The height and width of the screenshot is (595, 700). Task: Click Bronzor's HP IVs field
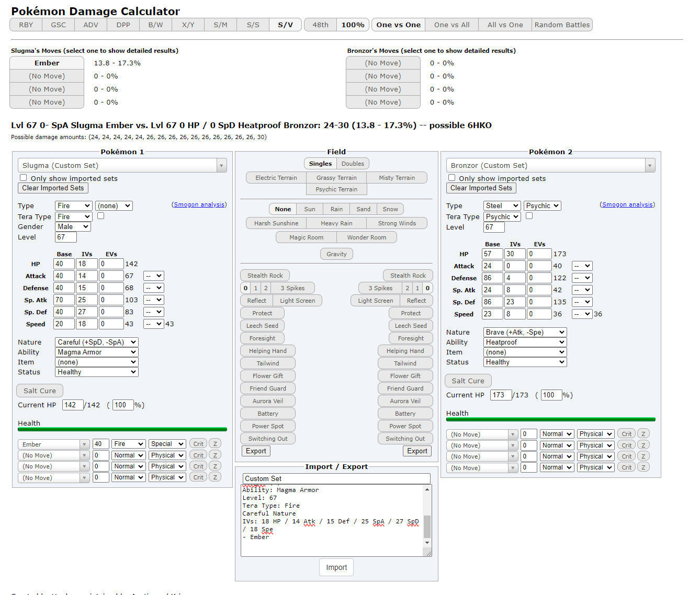pos(515,254)
